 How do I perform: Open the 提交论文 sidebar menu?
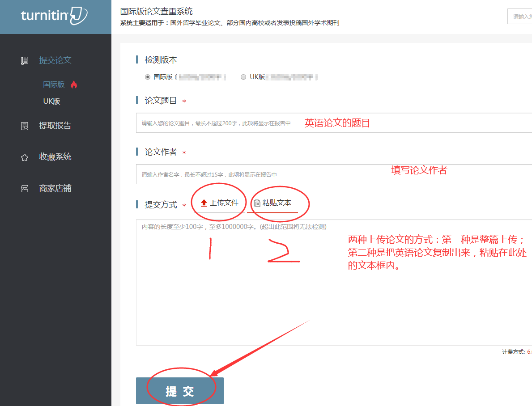pyautogui.click(x=55, y=60)
